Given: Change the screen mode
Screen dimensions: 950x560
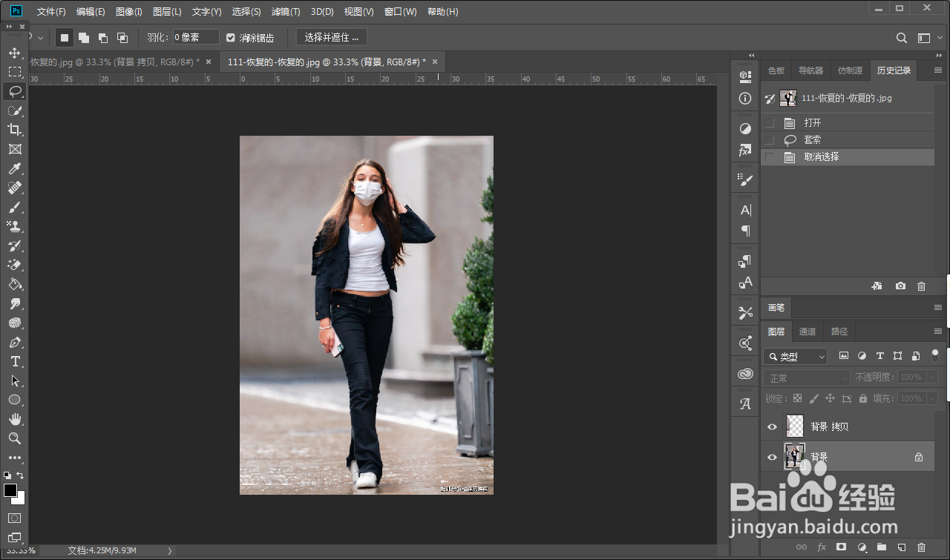Looking at the screenshot, I should pyautogui.click(x=14, y=537).
